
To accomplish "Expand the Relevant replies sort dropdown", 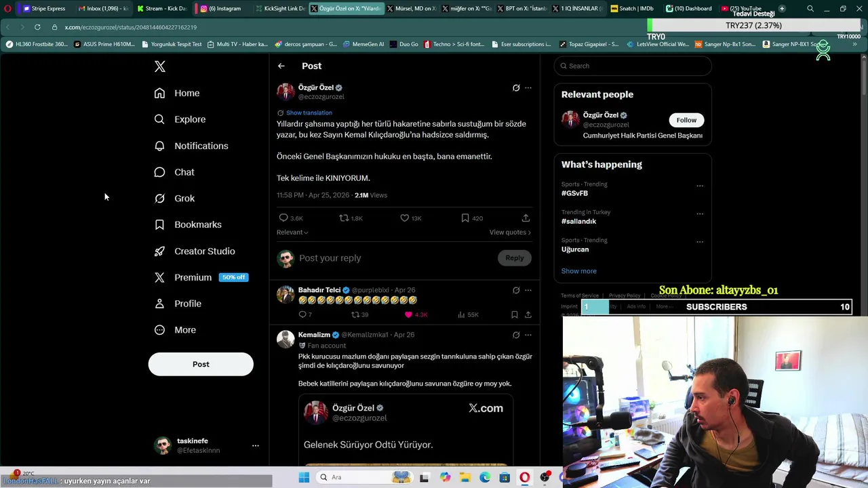I will click(x=292, y=232).
